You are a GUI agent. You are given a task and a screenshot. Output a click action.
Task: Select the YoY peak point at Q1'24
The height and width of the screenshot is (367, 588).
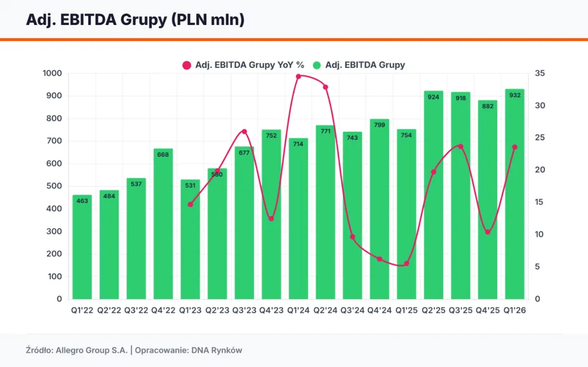pos(299,77)
